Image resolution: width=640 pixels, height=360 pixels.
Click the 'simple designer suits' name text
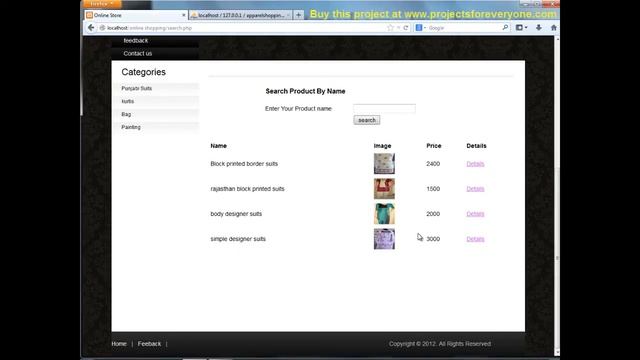click(238, 239)
